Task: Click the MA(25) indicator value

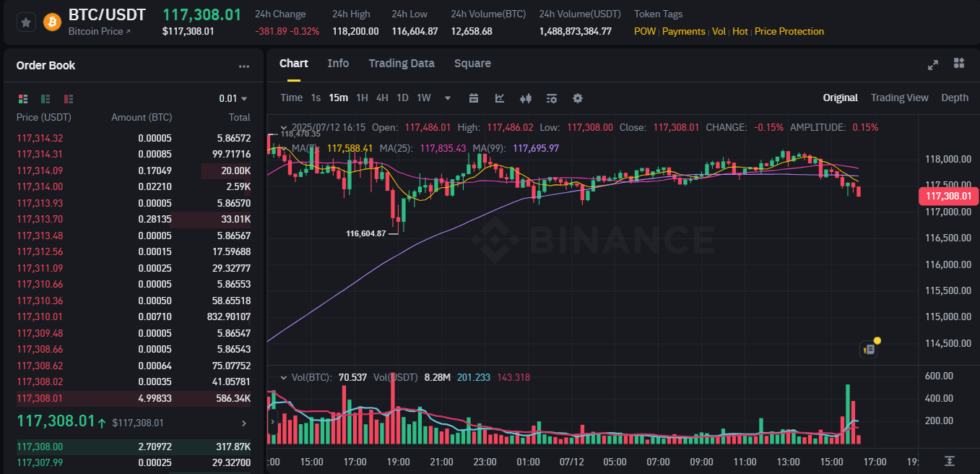Action: click(443, 148)
